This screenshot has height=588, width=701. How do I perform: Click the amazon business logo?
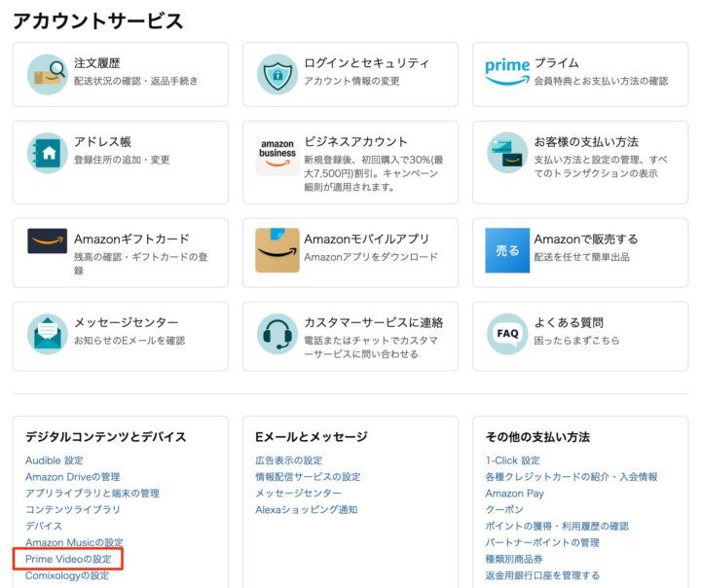pos(277,154)
